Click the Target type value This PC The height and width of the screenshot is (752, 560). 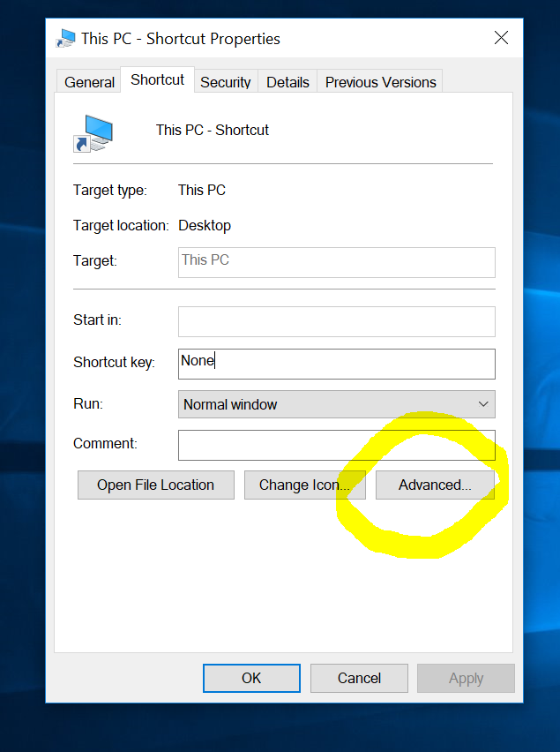point(202,190)
